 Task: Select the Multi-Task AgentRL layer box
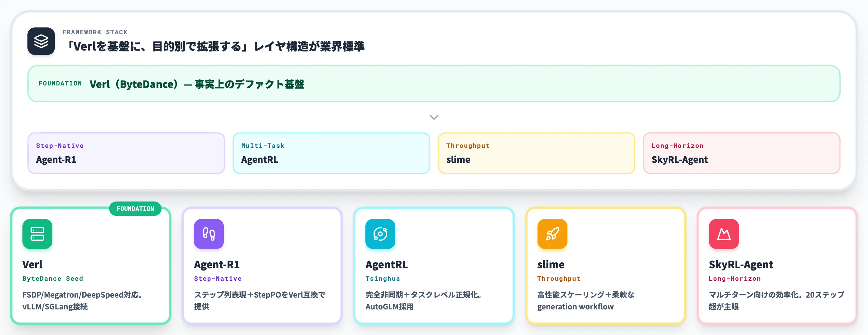point(331,153)
